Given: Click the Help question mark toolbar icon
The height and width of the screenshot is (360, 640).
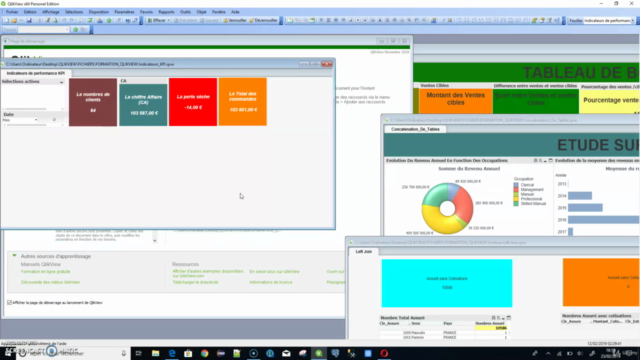Looking at the screenshot, I should tap(135, 20).
